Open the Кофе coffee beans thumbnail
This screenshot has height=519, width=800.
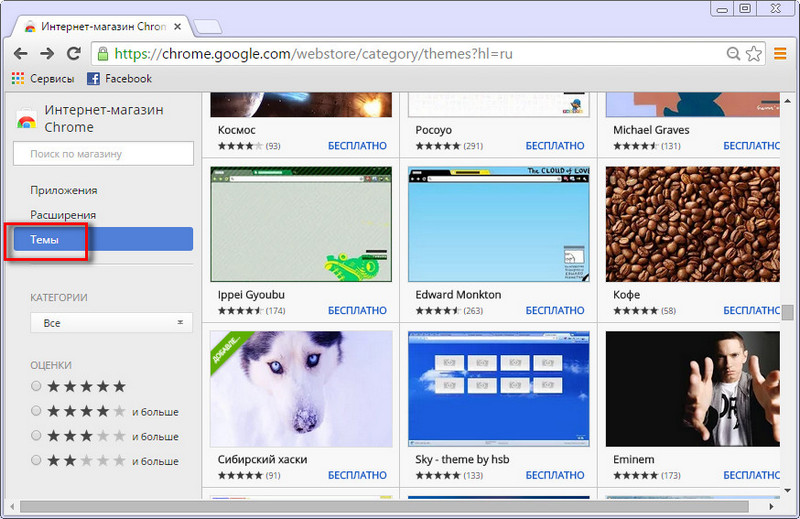[x=692, y=225]
